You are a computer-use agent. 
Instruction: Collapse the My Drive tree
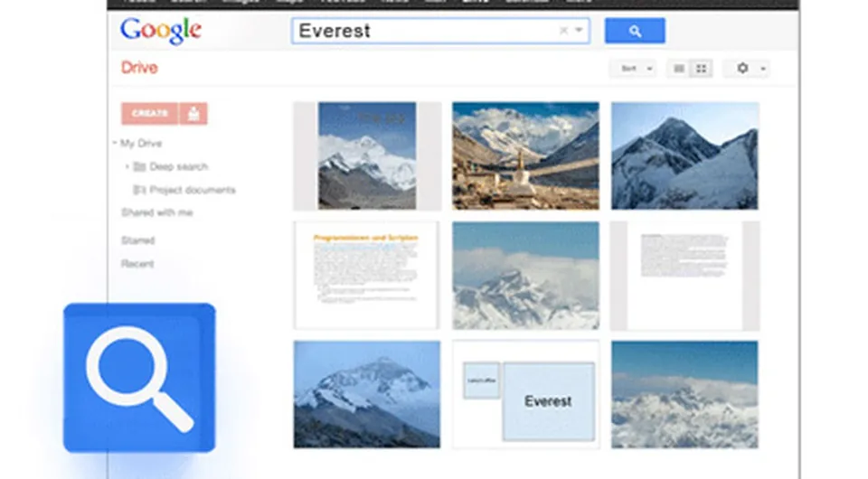point(115,144)
